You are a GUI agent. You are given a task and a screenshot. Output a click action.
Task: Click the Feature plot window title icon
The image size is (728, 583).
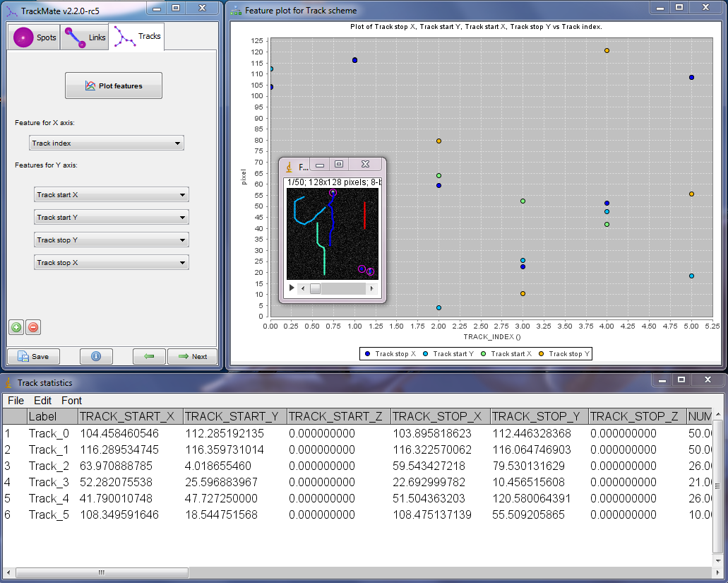coord(236,11)
